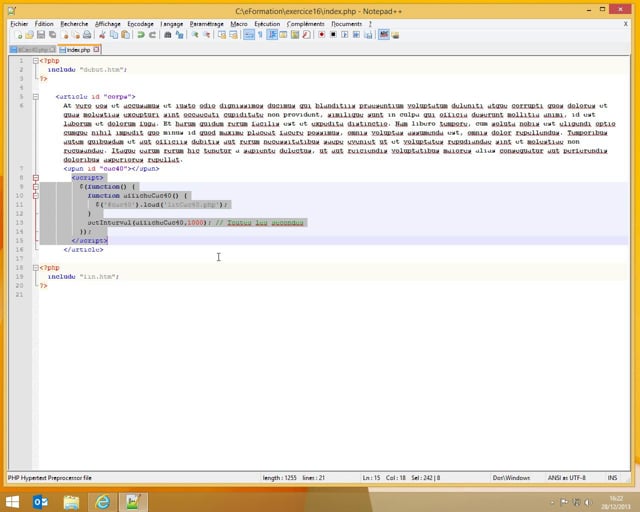Collapse the article fold on line 5
This screenshot has width=640, height=512.
click(x=36, y=97)
